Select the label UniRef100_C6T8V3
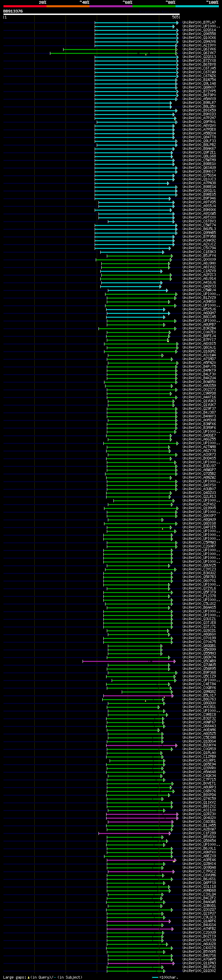Image resolution: width=222 pixels, height=980 pixels. pyautogui.click(x=199, y=221)
